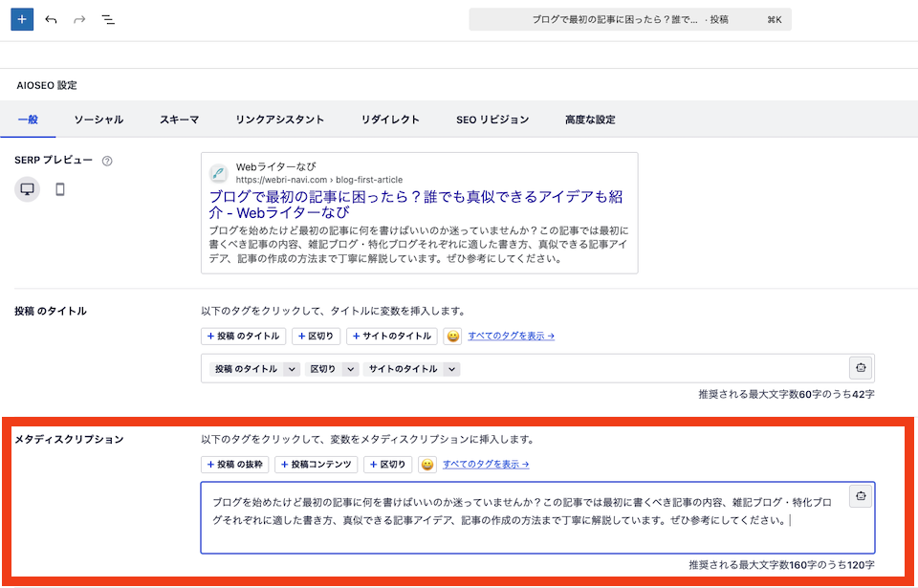Click the 推奨される最大文字数160字のうち120字 counter
The image size is (918, 588).
781,565
